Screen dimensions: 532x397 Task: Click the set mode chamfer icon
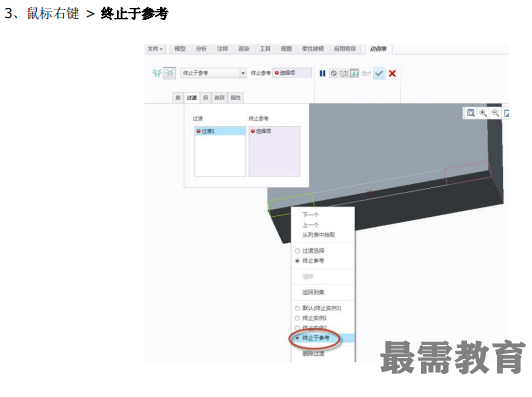click(157, 73)
